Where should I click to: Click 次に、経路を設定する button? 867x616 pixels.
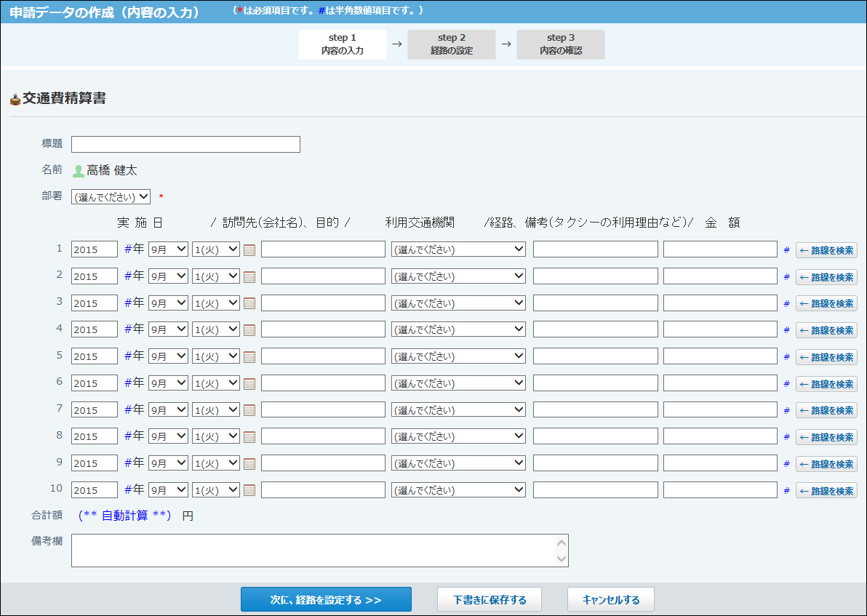tap(326, 599)
